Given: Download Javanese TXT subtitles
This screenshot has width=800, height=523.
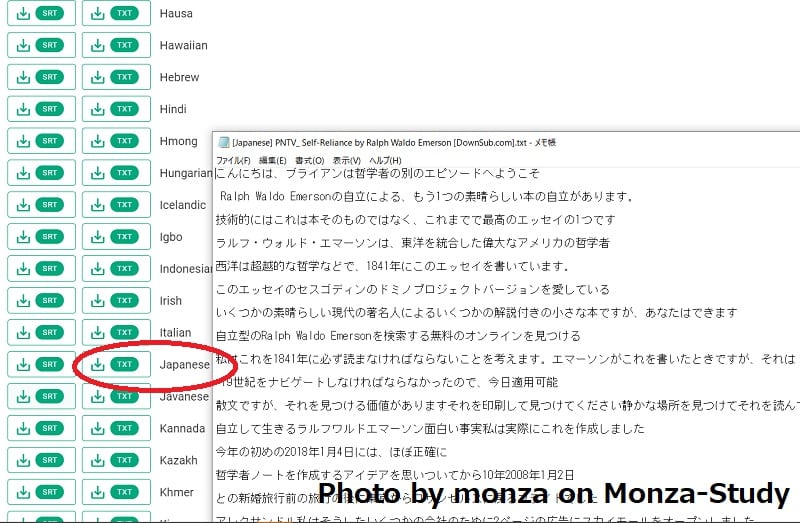Looking at the screenshot, I should 115,397.
